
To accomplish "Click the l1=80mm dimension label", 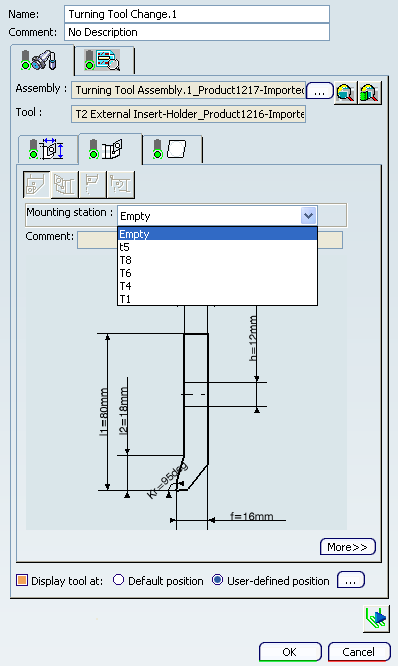I will (103, 412).
